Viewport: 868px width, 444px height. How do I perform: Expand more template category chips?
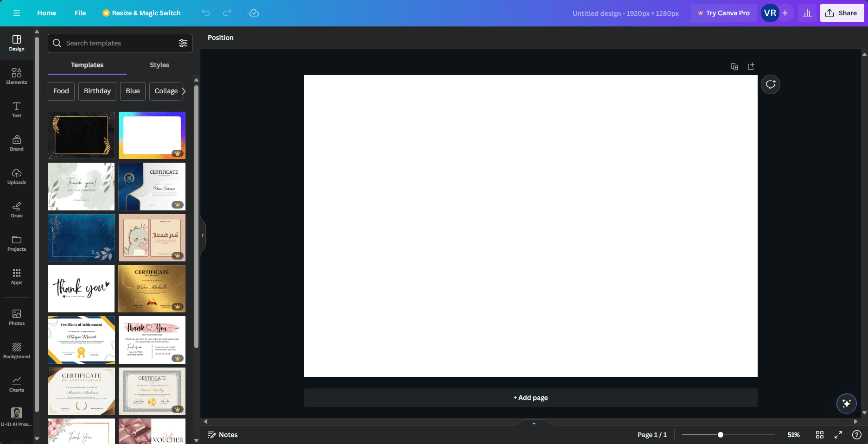pos(184,91)
